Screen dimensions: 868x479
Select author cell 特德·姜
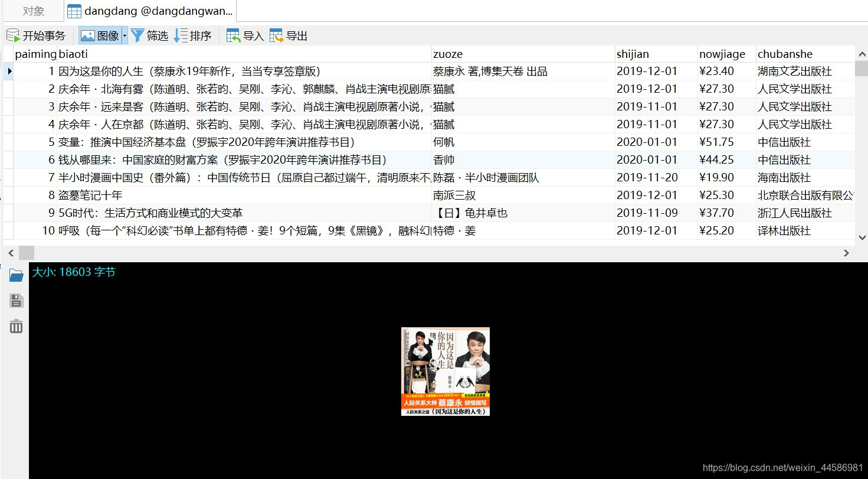click(523, 231)
